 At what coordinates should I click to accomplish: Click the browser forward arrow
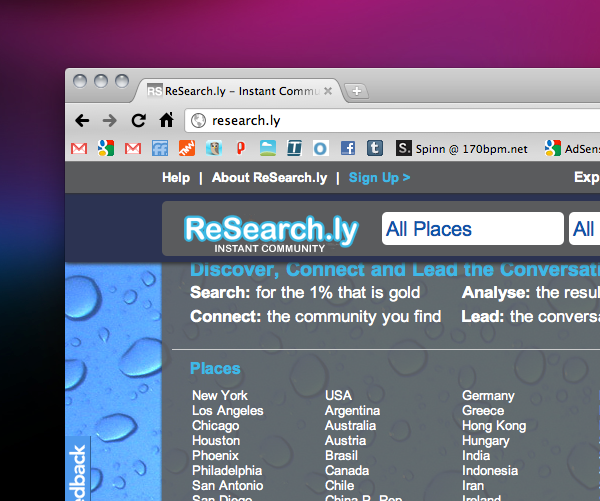click(x=110, y=121)
